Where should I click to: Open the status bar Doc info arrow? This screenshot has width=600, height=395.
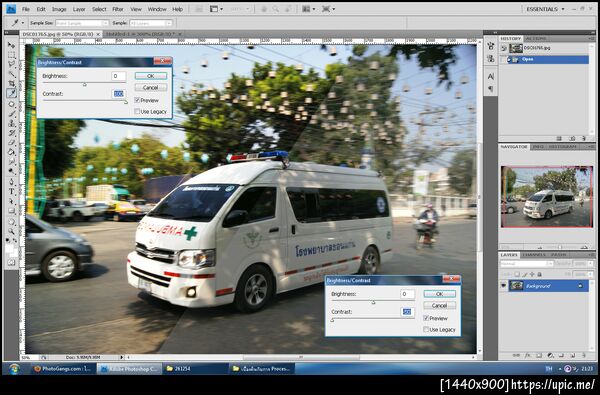click(x=122, y=357)
